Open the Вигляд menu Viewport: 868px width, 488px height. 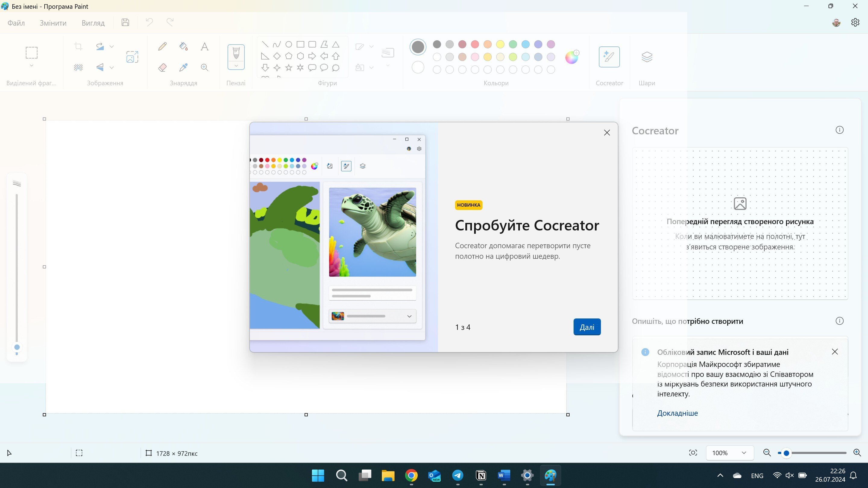tap(93, 23)
